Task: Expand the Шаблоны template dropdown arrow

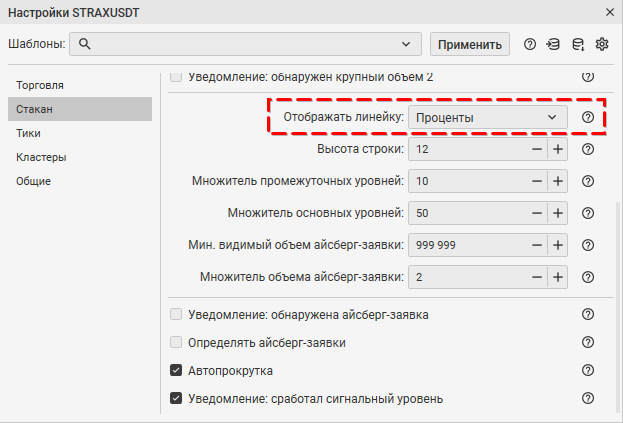Action: [406, 44]
